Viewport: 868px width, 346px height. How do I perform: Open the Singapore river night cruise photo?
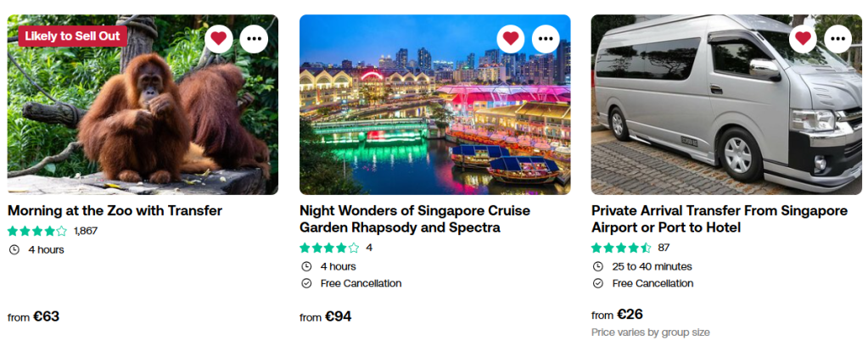click(434, 119)
